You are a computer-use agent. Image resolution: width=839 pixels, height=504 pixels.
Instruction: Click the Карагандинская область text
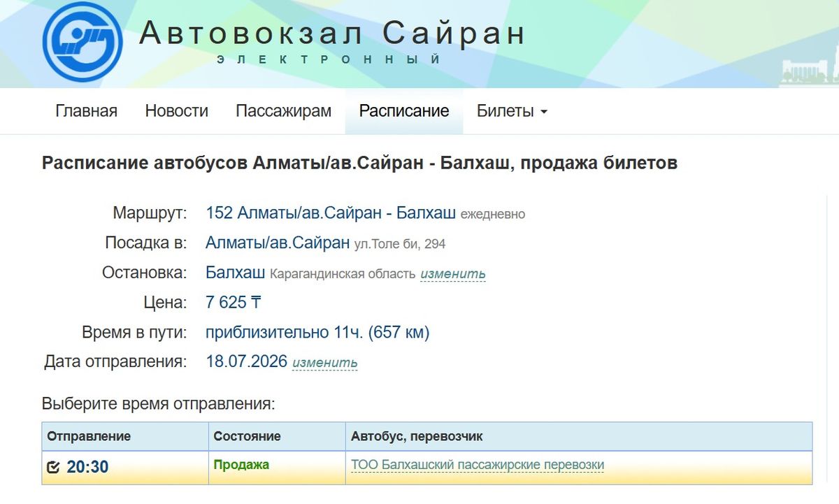click(x=343, y=274)
